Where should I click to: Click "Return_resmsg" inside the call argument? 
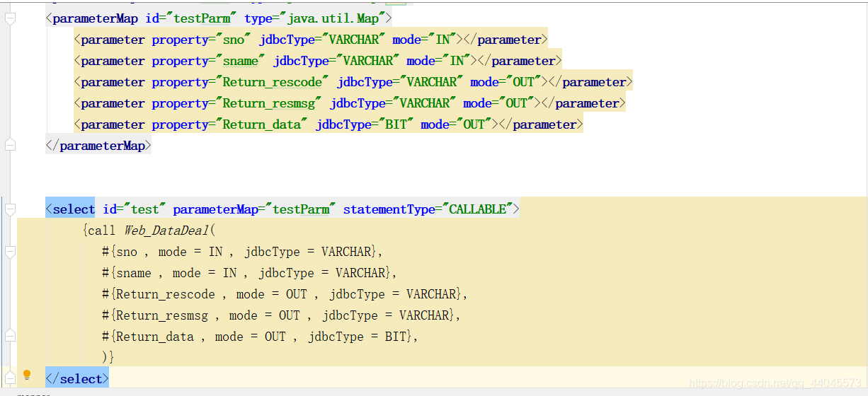point(162,315)
